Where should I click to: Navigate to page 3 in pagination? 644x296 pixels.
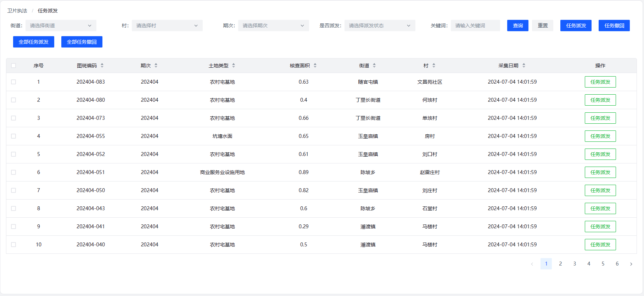point(575,264)
